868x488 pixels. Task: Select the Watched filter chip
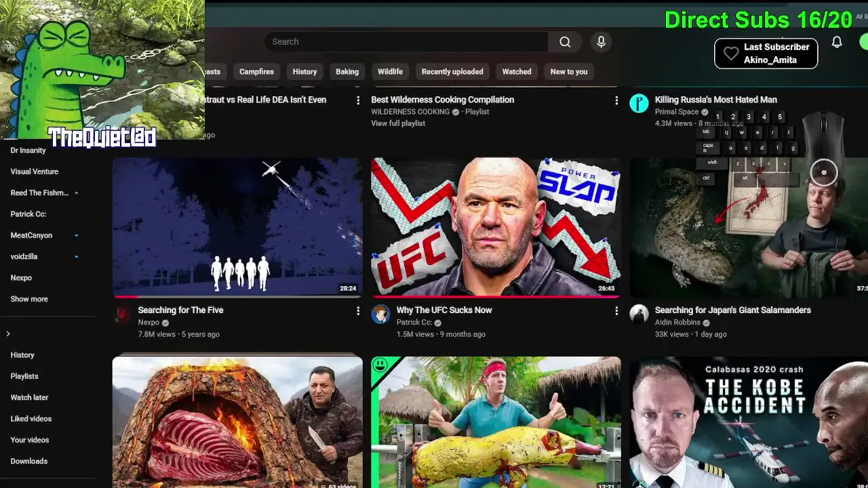point(517,72)
